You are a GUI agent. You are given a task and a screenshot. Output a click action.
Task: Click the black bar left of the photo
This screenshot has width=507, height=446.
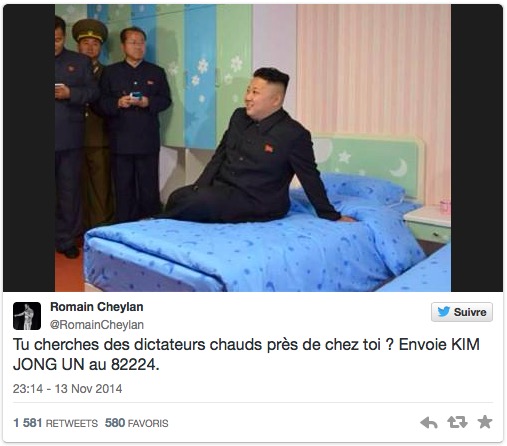pyautogui.click(x=29, y=148)
